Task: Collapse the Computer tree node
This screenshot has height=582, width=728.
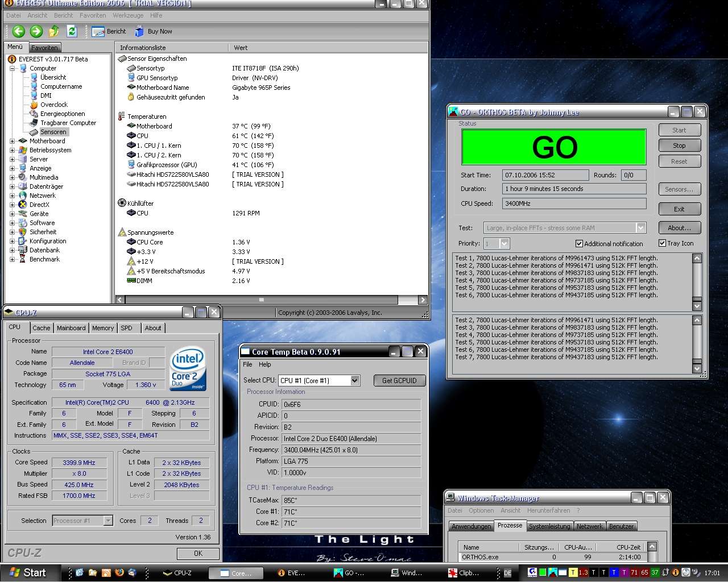Action: point(13,68)
